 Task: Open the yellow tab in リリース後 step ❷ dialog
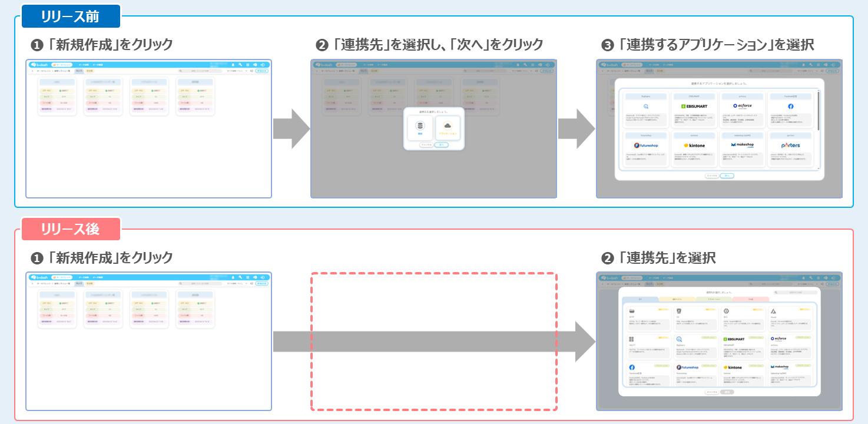pos(677,299)
